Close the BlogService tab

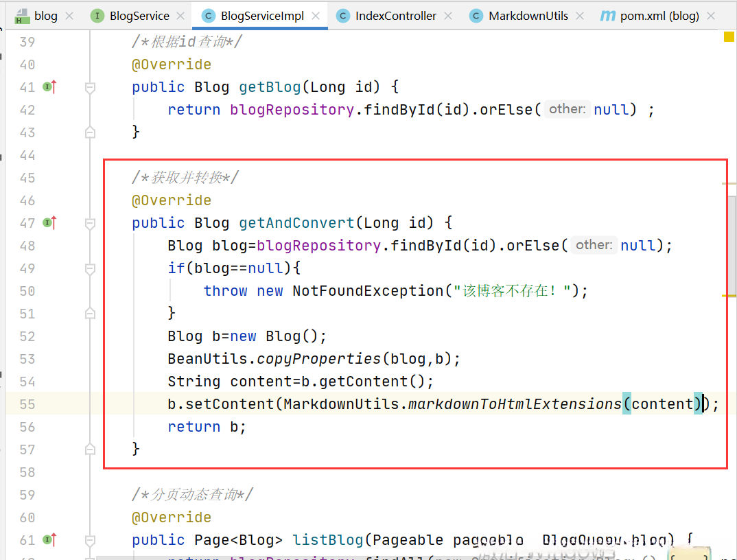180,16
